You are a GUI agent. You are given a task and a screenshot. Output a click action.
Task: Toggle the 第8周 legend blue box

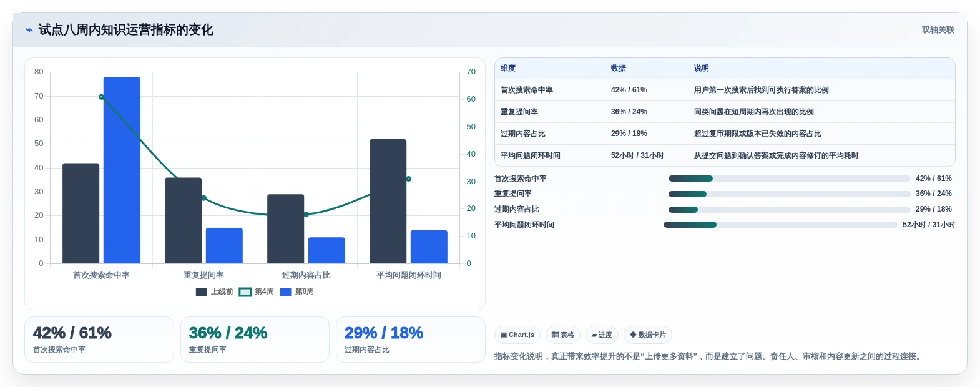click(286, 292)
